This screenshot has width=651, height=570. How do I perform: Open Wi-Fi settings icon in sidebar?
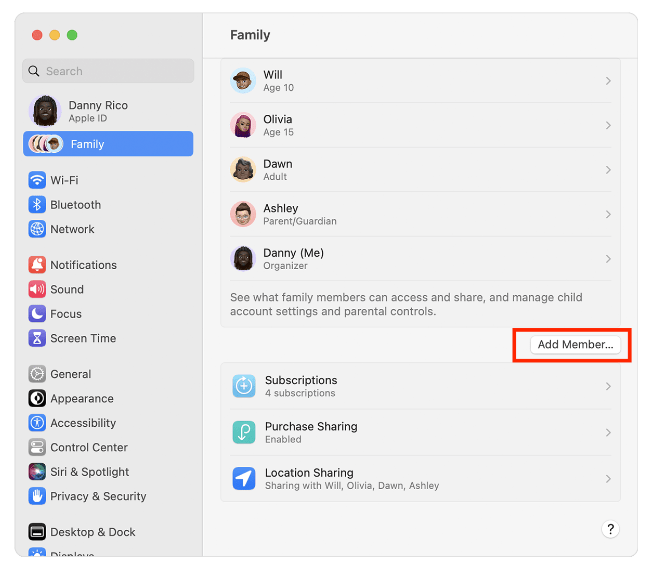(x=37, y=180)
